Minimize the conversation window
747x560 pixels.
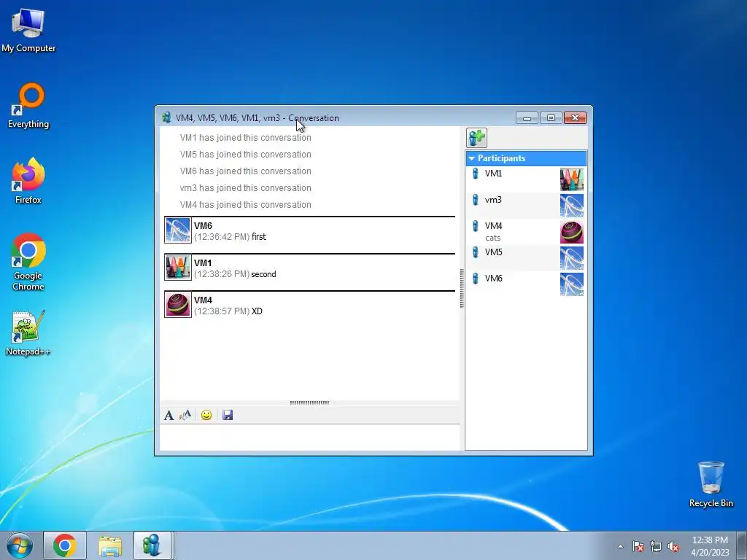point(527,117)
